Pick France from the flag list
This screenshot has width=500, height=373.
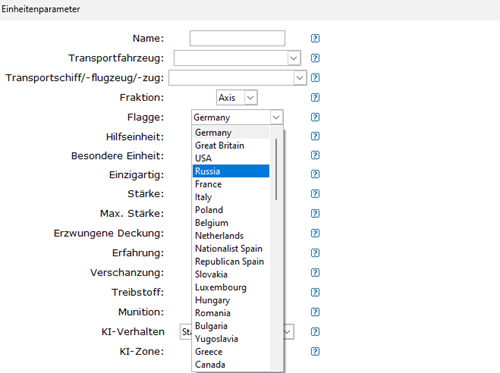point(231,184)
